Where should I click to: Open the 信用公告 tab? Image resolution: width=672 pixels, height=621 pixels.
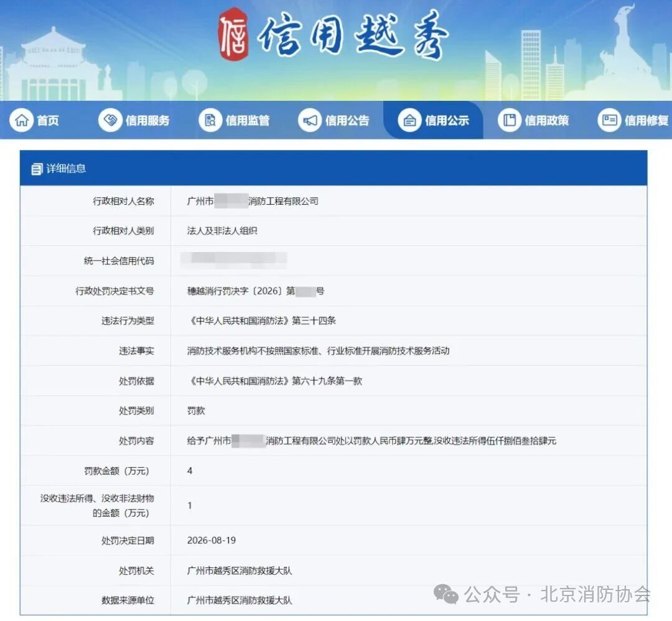pyautogui.click(x=334, y=121)
